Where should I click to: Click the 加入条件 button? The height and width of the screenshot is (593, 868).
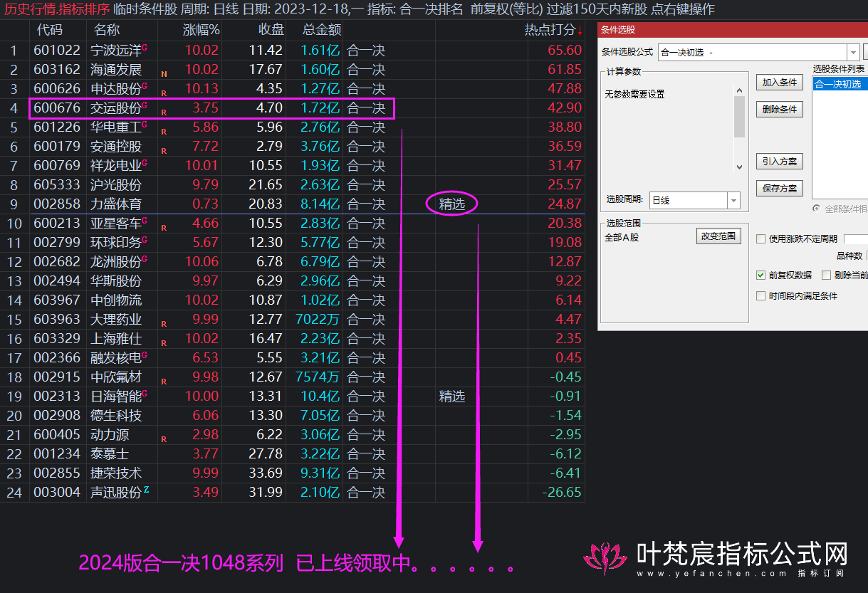780,83
